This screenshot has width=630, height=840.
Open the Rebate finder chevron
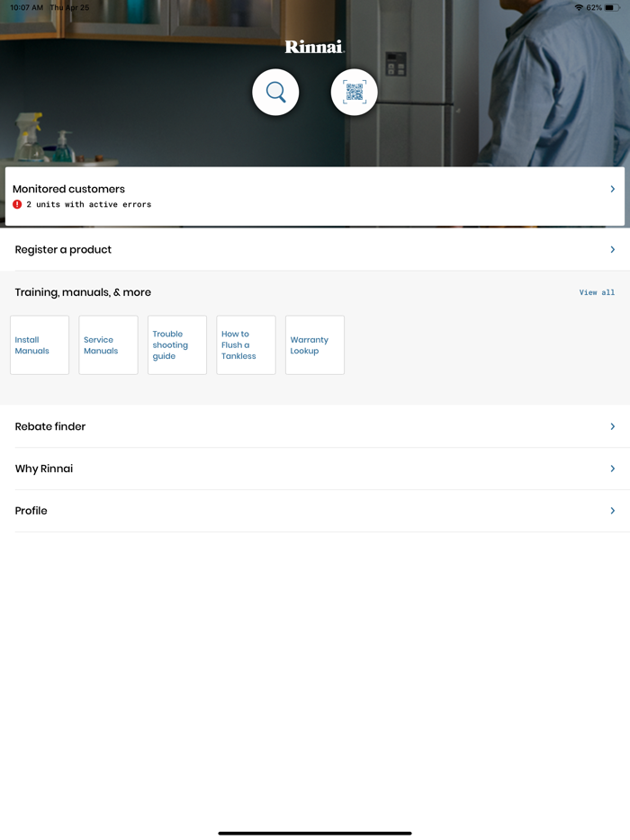tap(612, 426)
